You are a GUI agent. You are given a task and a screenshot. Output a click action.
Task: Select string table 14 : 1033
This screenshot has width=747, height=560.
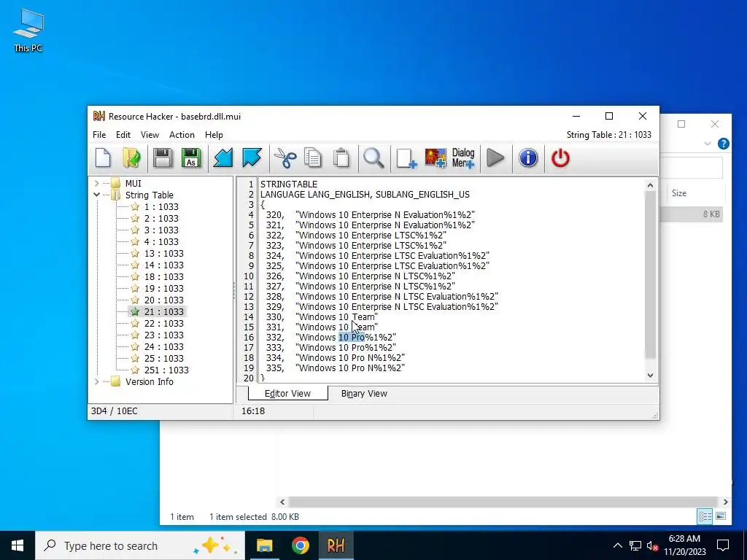click(163, 265)
